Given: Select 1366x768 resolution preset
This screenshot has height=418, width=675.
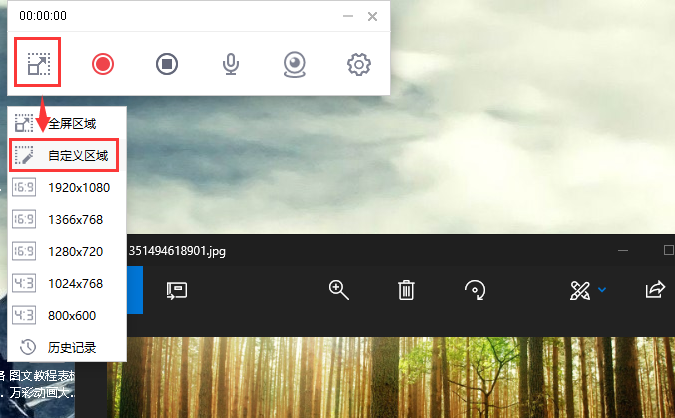Looking at the screenshot, I should (x=67, y=220).
